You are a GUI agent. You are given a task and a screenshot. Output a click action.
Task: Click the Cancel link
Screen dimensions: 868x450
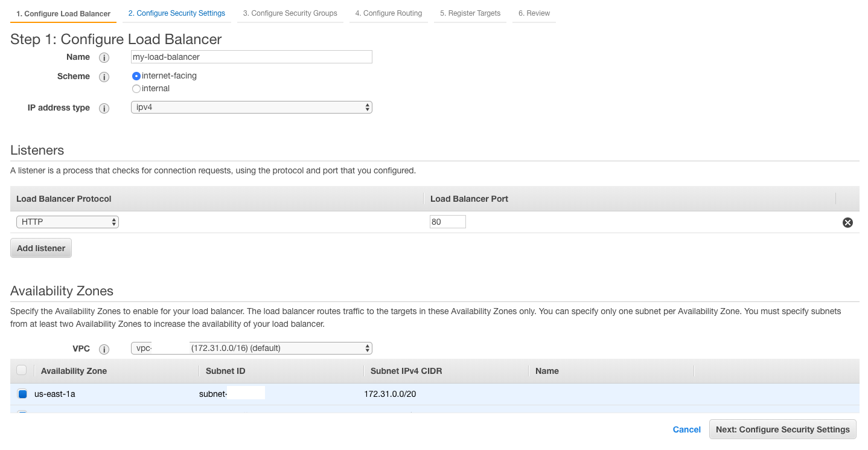tap(686, 429)
